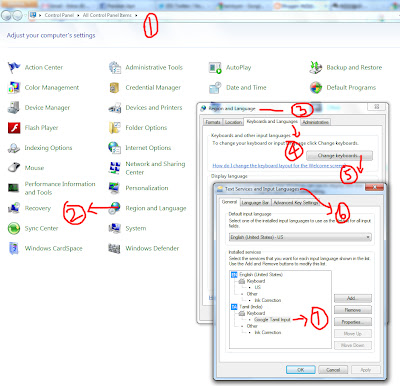This screenshot has width=400, height=386.
Task: Open the Device Manager icon
Action: (14, 108)
